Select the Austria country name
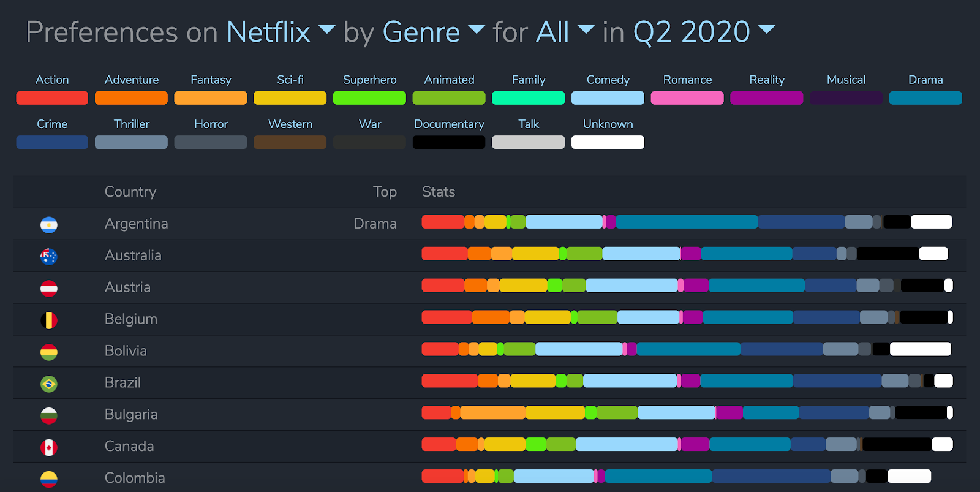The image size is (980, 492). point(127,287)
